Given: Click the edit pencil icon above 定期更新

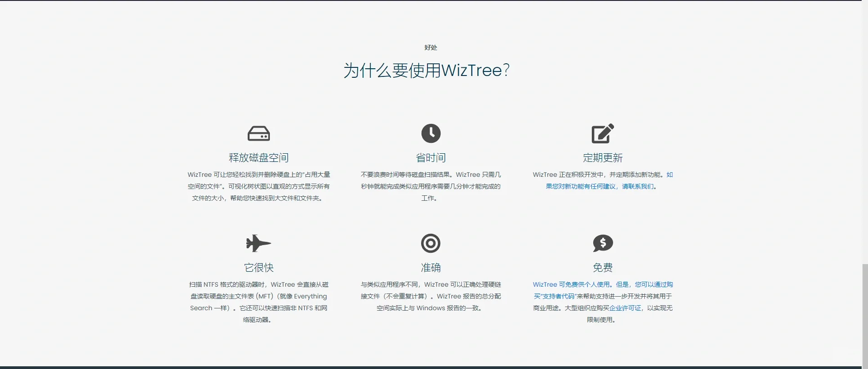Looking at the screenshot, I should point(603,133).
